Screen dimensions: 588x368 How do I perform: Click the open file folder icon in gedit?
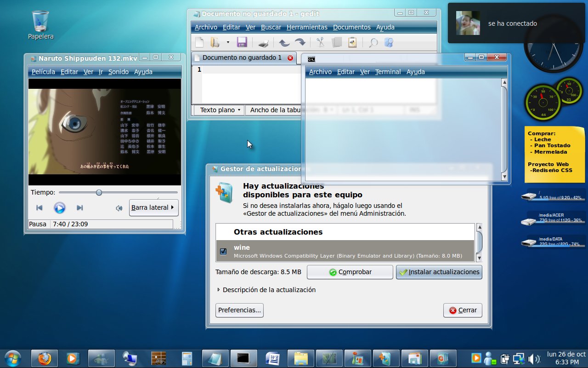click(215, 43)
